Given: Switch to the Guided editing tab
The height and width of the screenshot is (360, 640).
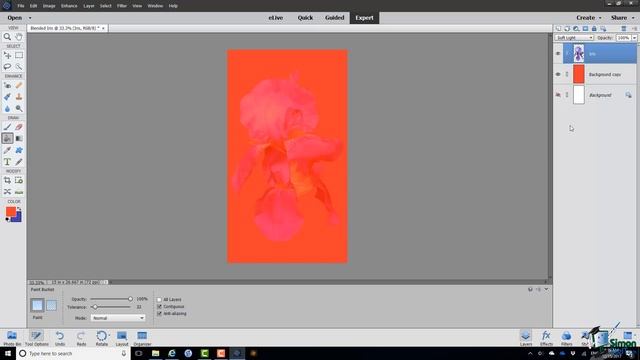Looking at the screenshot, I should (x=335, y=18).
